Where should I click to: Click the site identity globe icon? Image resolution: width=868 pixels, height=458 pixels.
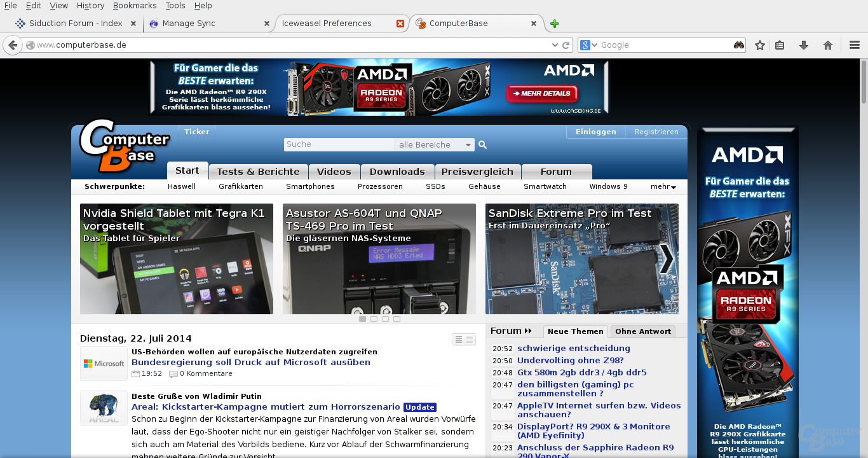pyautogui.click(x=30, y=45)
